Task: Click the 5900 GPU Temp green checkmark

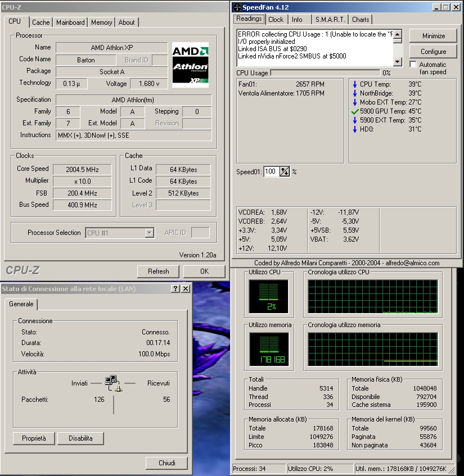Action: [x=355, y=111]
